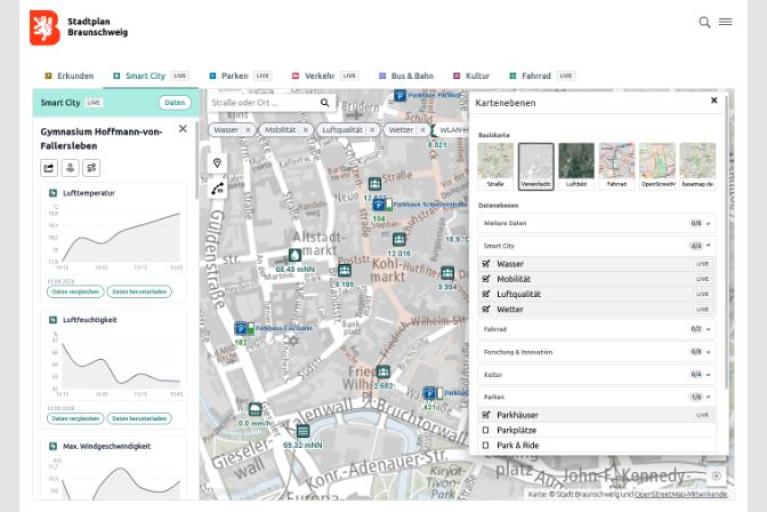Uncheck the Parkhäuser layer checkbox

pos(486,415)
